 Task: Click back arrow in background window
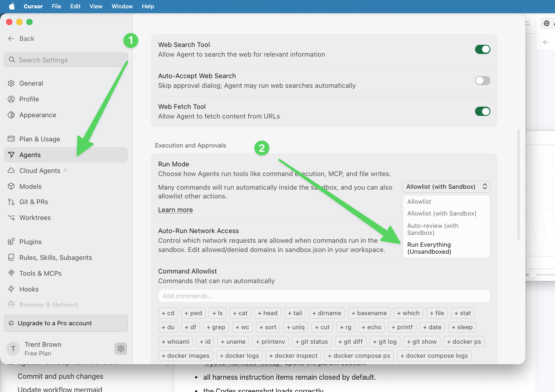pyautogui.click(x=546, y=42)
